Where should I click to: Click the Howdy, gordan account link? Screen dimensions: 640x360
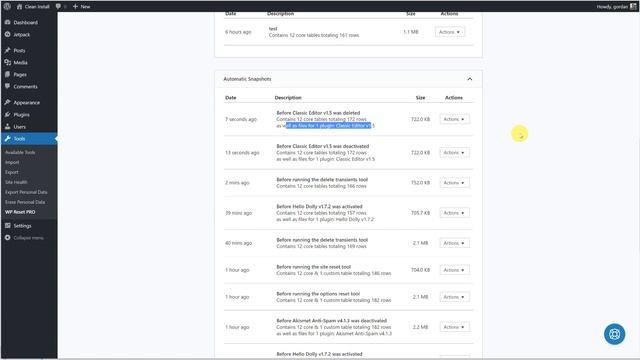coord(612,7)
